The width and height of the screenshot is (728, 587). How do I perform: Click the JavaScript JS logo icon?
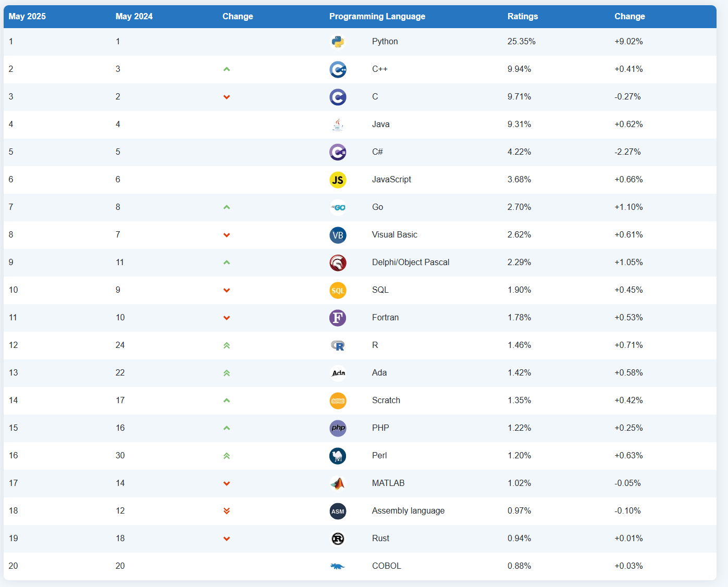[x=338, y=180]
